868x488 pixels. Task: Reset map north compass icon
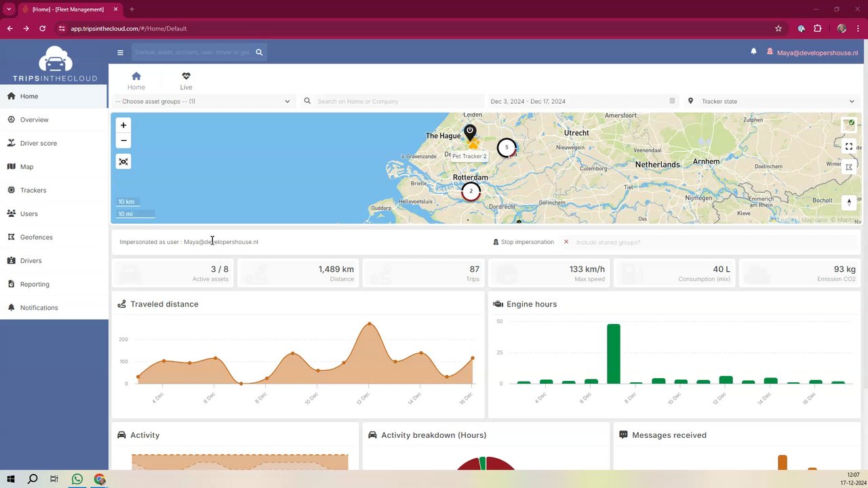coord(849,202)
